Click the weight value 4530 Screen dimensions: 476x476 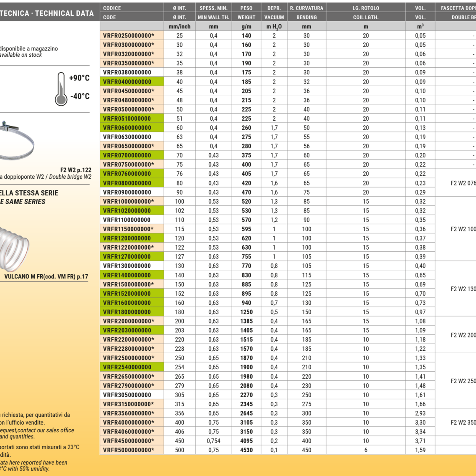pos(246,450)
